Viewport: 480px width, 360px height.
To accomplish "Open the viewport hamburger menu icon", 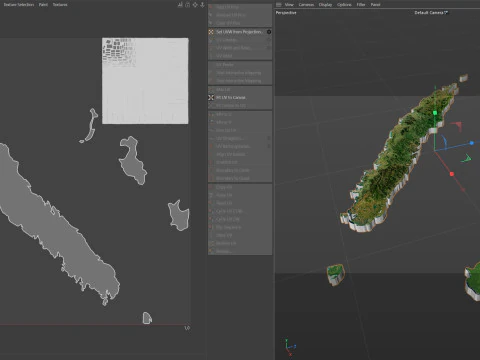I will (279, 5).
